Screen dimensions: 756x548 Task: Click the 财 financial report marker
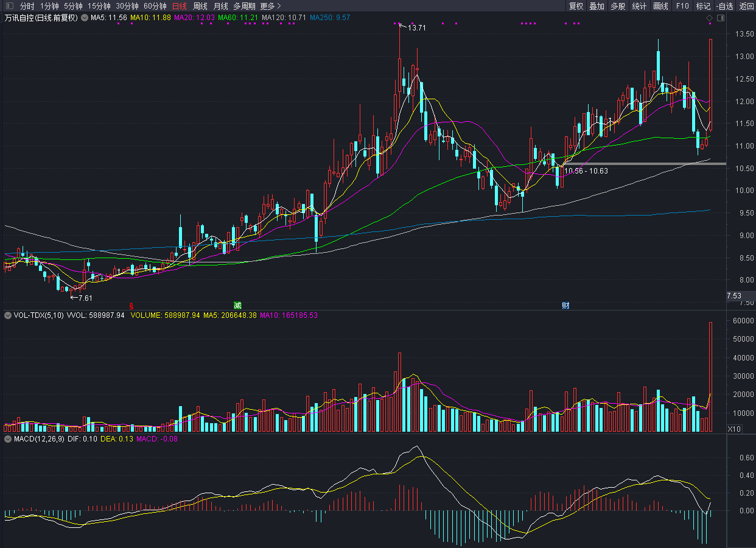(x=565, y=305)
